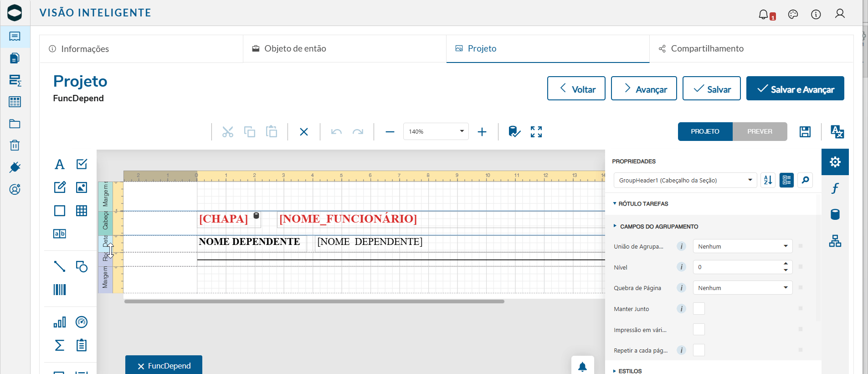Select the Gauge tool
The height and width of the screenshot is (374, 868).
pos(82,322)
